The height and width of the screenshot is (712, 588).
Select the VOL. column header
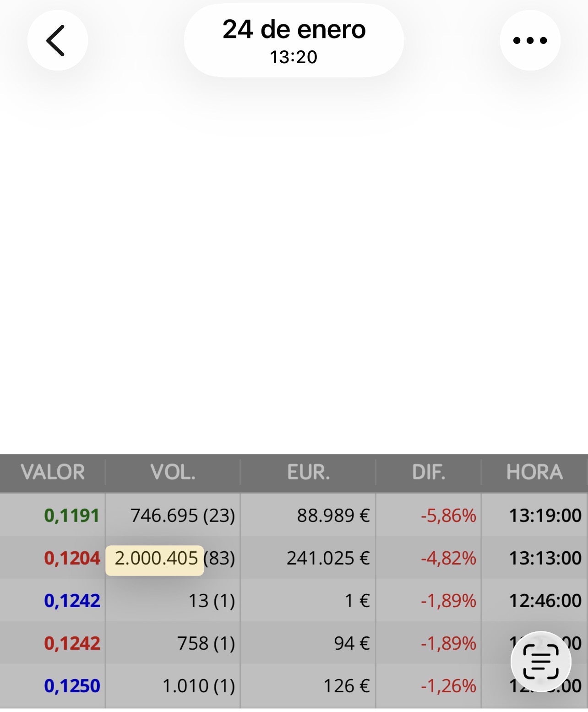173,472
